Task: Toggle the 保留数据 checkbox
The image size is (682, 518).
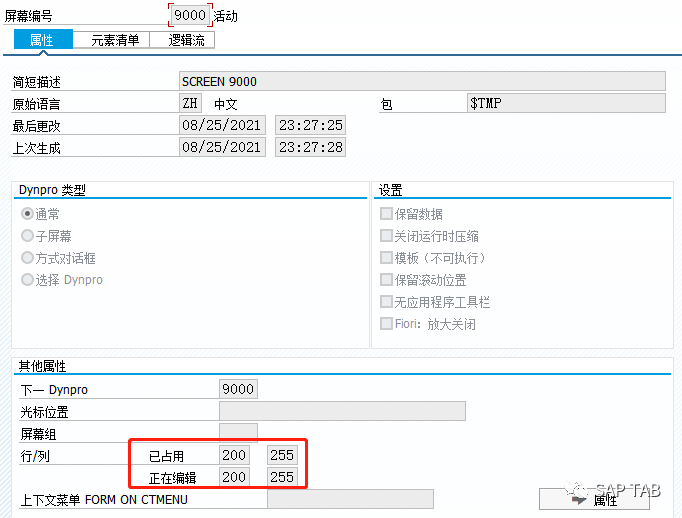Action: (x=386, y=214)
